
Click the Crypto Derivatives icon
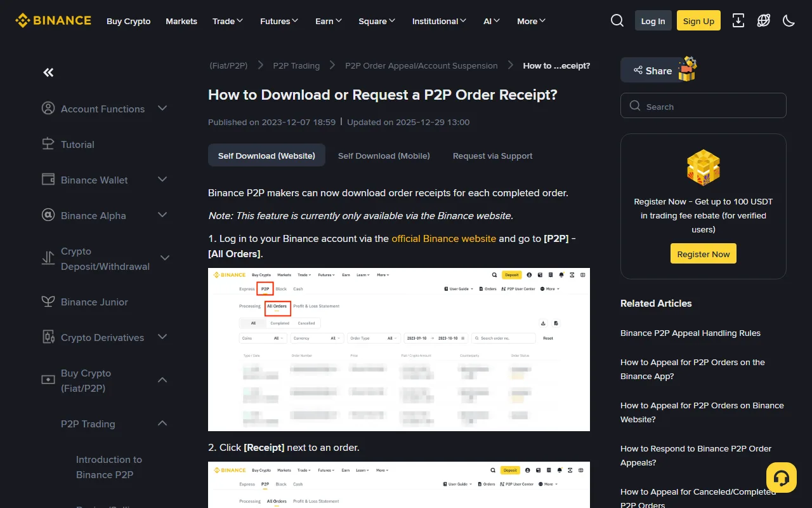pyautogui.click(x=48, y=337)
